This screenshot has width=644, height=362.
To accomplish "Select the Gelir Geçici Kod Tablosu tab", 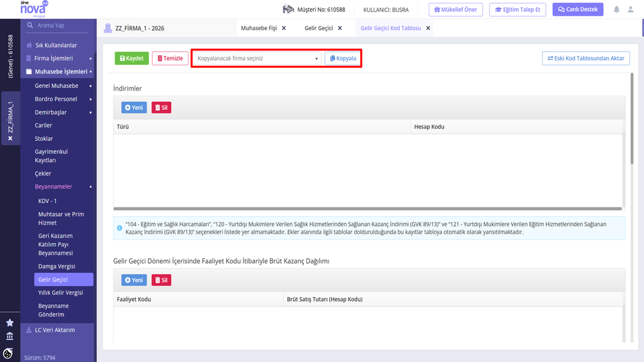I will (x=391, y=28).
